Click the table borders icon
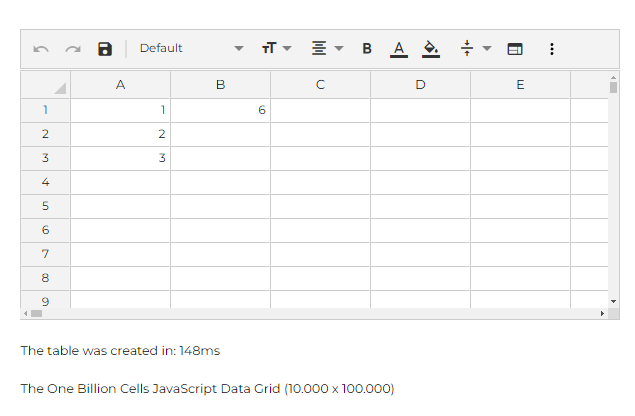The height and width of the screenshot is (416, 635). point(515,48)
